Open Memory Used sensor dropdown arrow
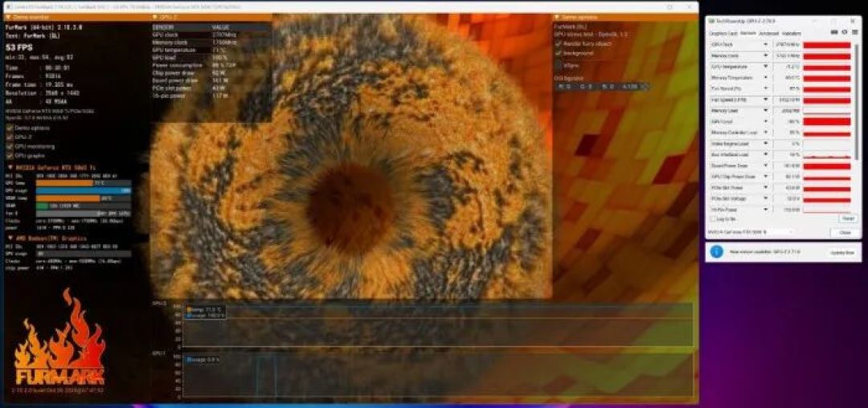The height and width of the screenshot is (408, 868). [766, 111]
